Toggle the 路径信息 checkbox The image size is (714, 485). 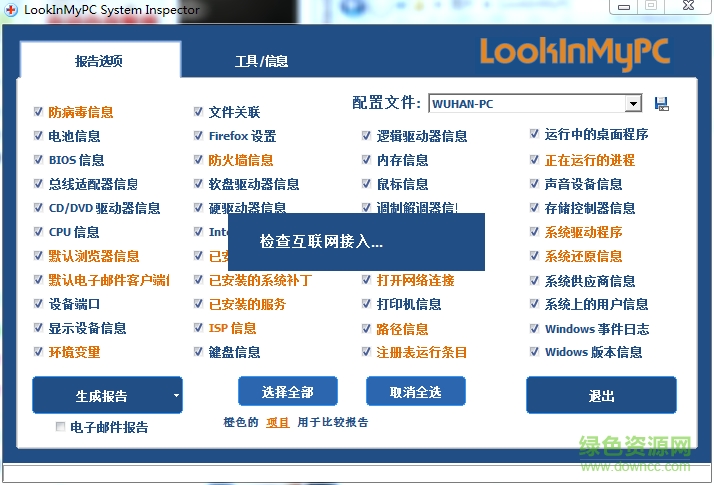[366, 328]
